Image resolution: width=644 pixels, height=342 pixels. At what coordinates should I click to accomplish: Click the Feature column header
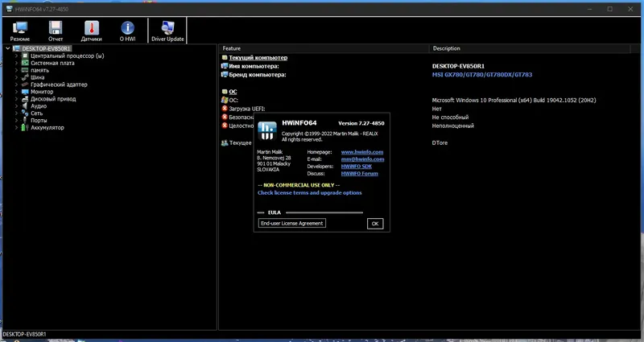tap(324, 48)
